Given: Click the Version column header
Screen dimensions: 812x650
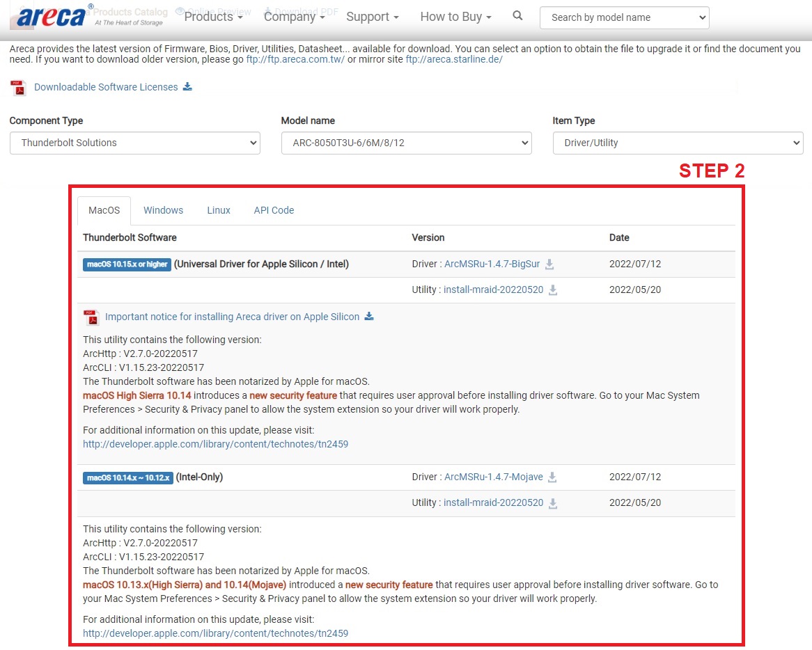Looking at the screenshot, I should point(428,237).
